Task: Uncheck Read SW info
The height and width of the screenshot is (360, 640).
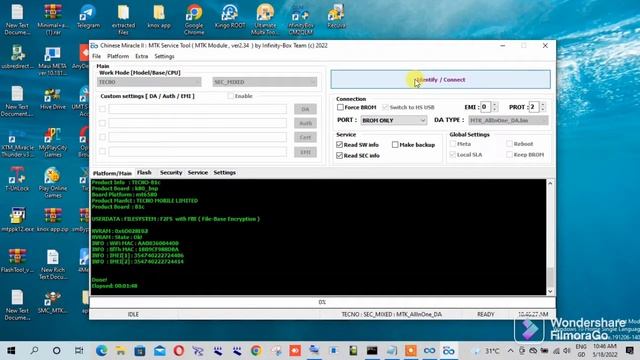Action: click(x=340, y=144)
